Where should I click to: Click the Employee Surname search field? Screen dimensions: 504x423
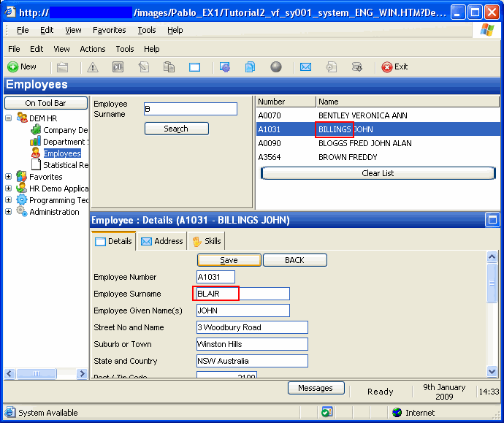coord(191,109)
